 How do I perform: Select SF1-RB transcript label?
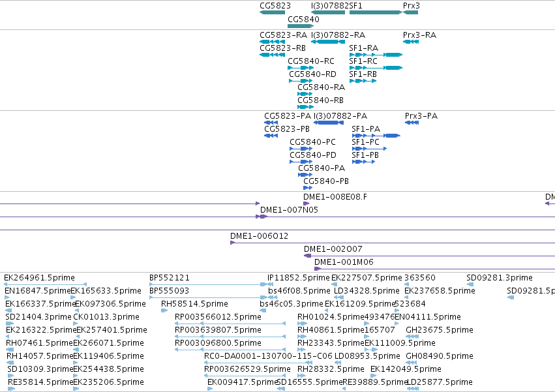point(363,74)
